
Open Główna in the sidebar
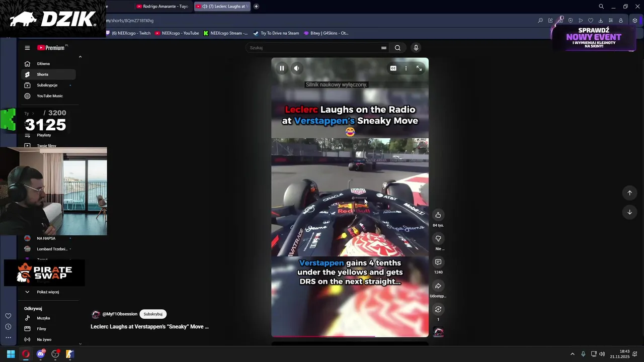pos(48,64)
